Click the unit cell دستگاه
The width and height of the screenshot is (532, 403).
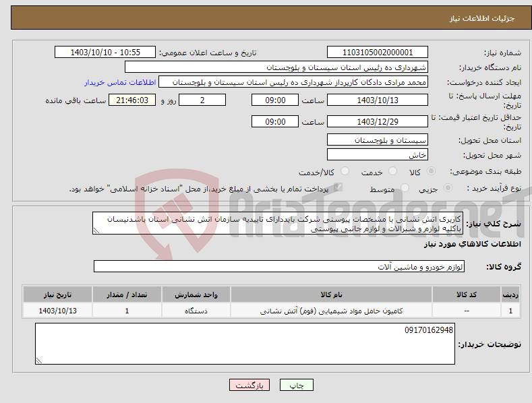click(196, 311)
